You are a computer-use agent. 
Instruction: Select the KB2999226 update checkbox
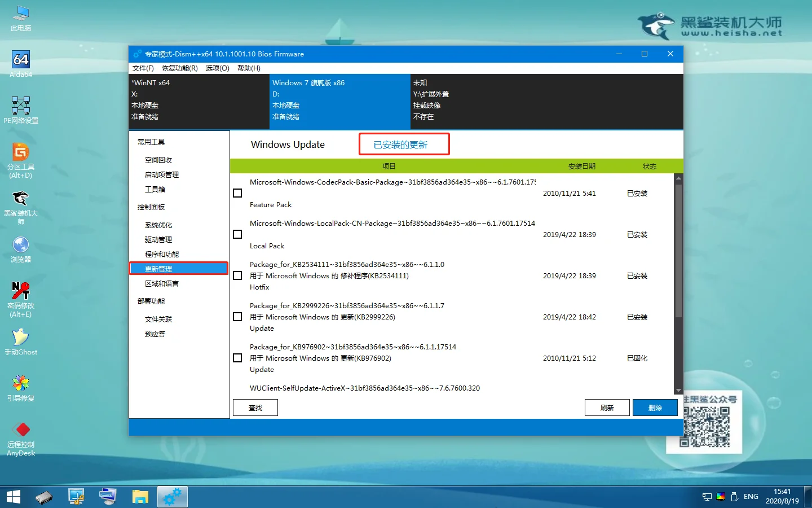(237, 317)
